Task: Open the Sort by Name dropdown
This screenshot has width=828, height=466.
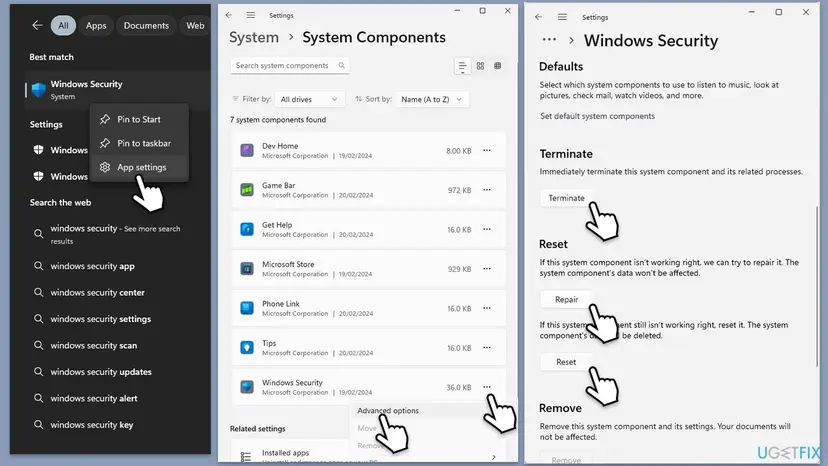Action: tap(431, 99)
